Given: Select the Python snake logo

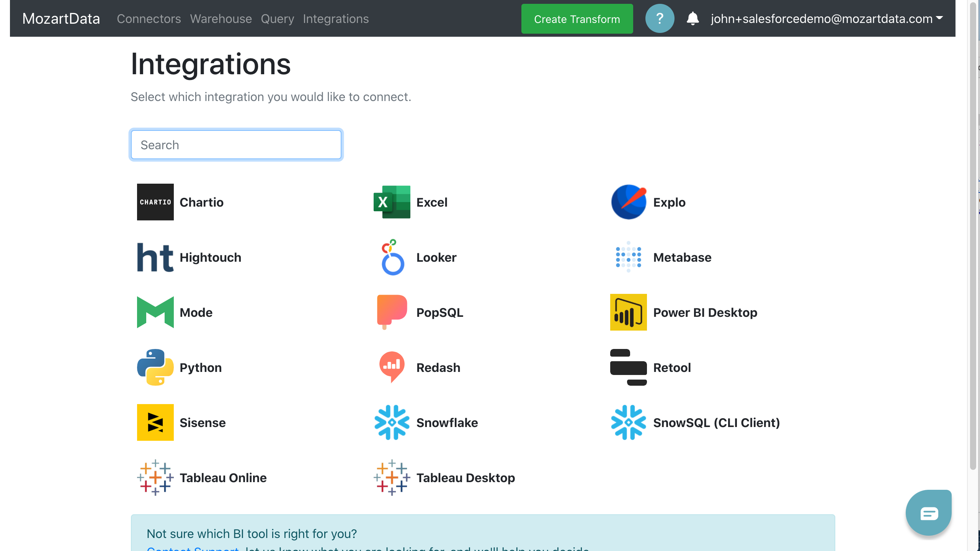Looking at the screenshot, I should click(x=155, y=367).
